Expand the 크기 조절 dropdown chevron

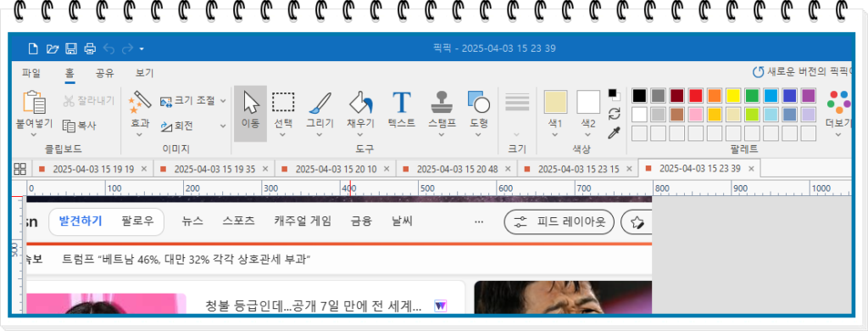tap(223, 101)
